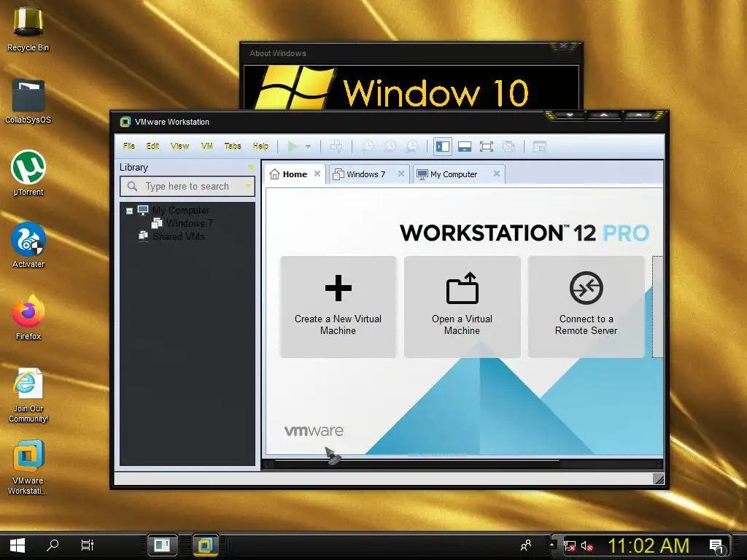Viewport: 747px width, 560px height.
Task: Click the 11:02 AM taskbar clock
Action: (x=649, y=545)
